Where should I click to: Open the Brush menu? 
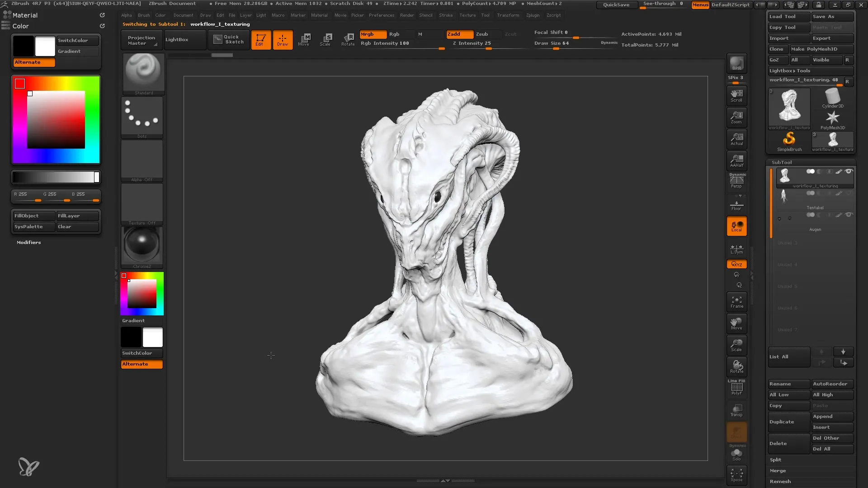click(144, 15)
